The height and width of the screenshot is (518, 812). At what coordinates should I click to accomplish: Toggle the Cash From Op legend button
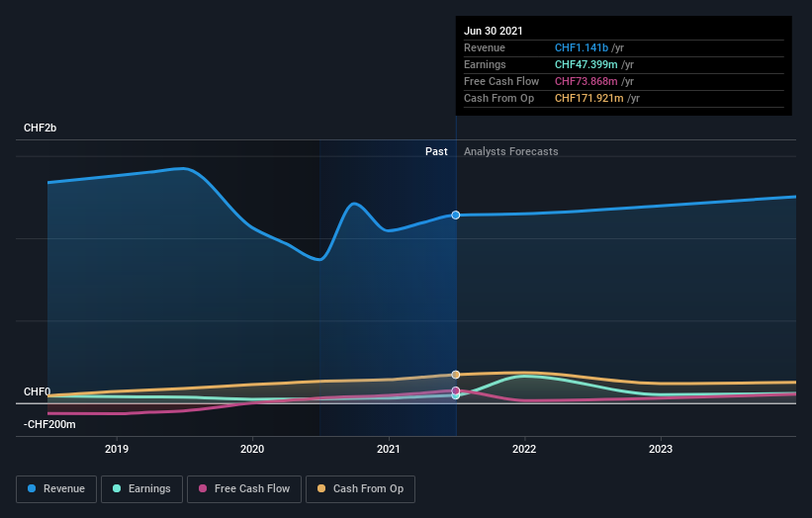tap(360, 489)
